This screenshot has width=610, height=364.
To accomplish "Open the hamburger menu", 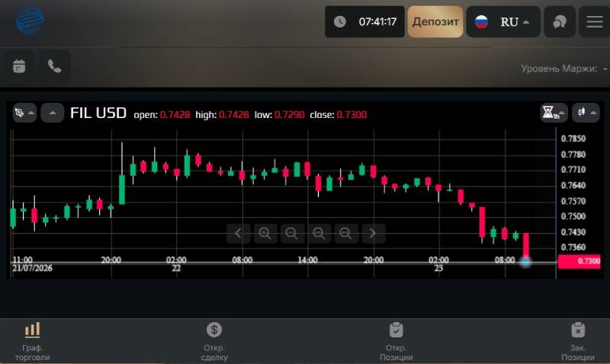I will click(595, 22).
